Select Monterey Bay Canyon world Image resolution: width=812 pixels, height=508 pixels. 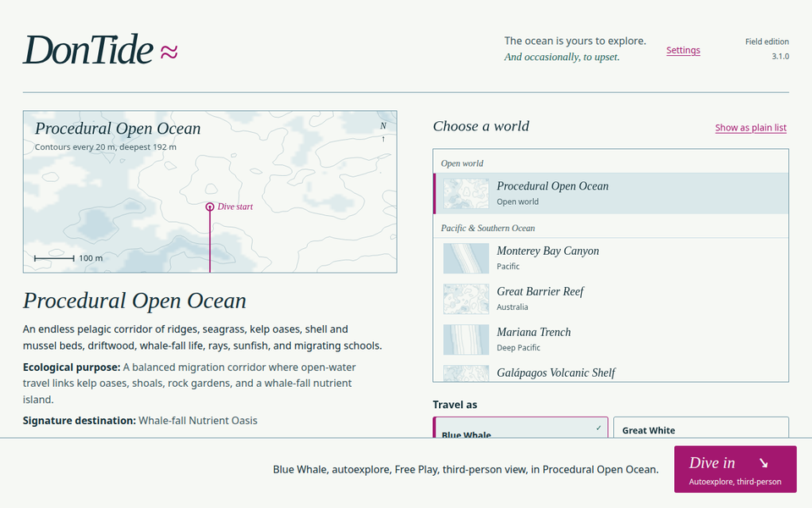coord(611,257)
